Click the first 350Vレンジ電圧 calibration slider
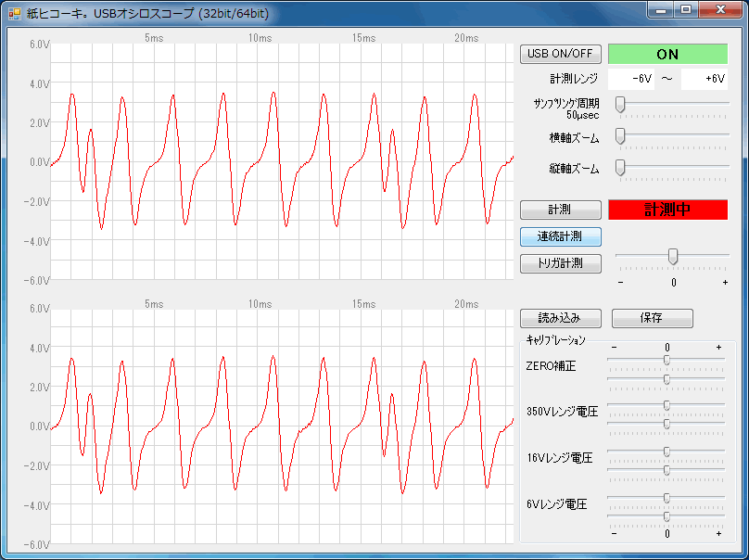 coord(666,406)
